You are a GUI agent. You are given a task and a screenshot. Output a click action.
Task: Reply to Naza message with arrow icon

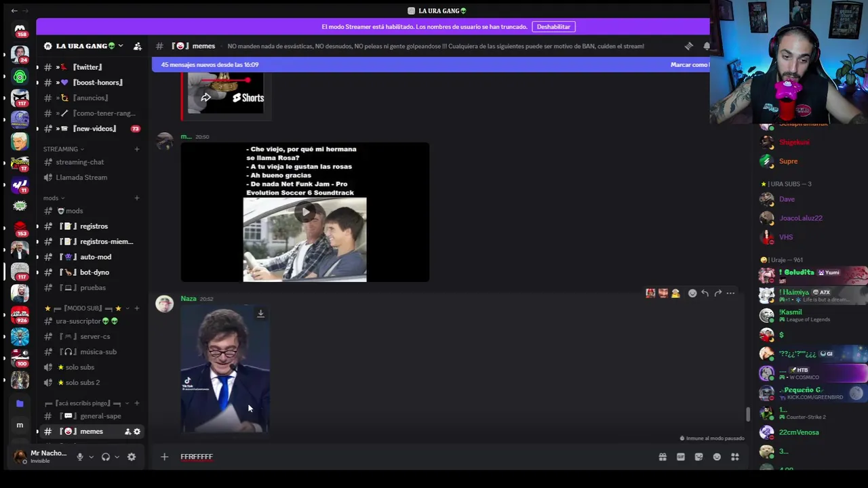coord(705,293)
